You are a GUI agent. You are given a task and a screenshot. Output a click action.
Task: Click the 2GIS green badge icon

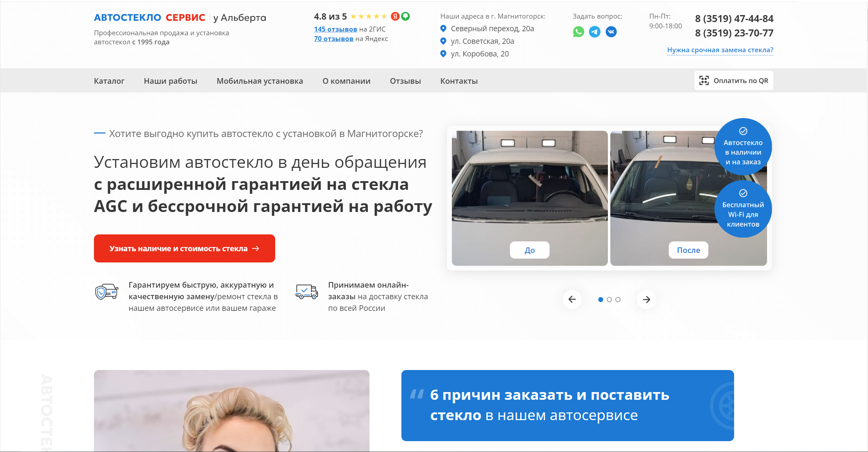[406, 16]
